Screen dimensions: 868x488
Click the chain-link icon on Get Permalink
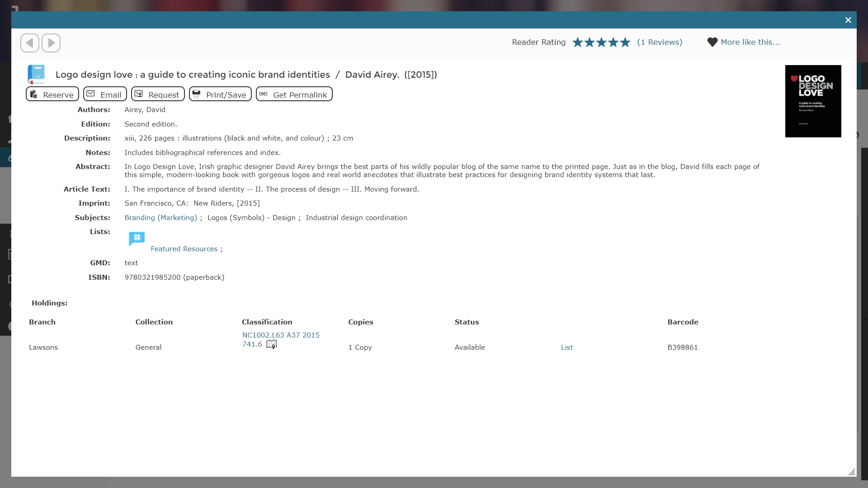[x=264, y=94]
